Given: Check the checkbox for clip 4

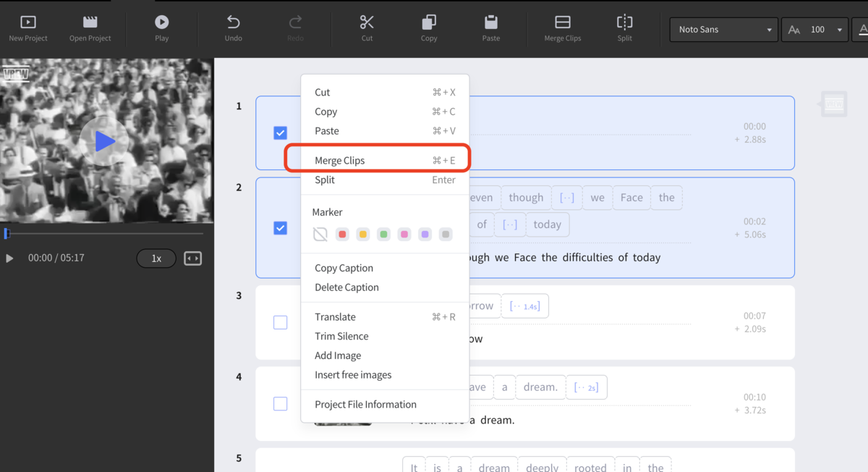Looking at the screenshot, I should pos(280,404).
